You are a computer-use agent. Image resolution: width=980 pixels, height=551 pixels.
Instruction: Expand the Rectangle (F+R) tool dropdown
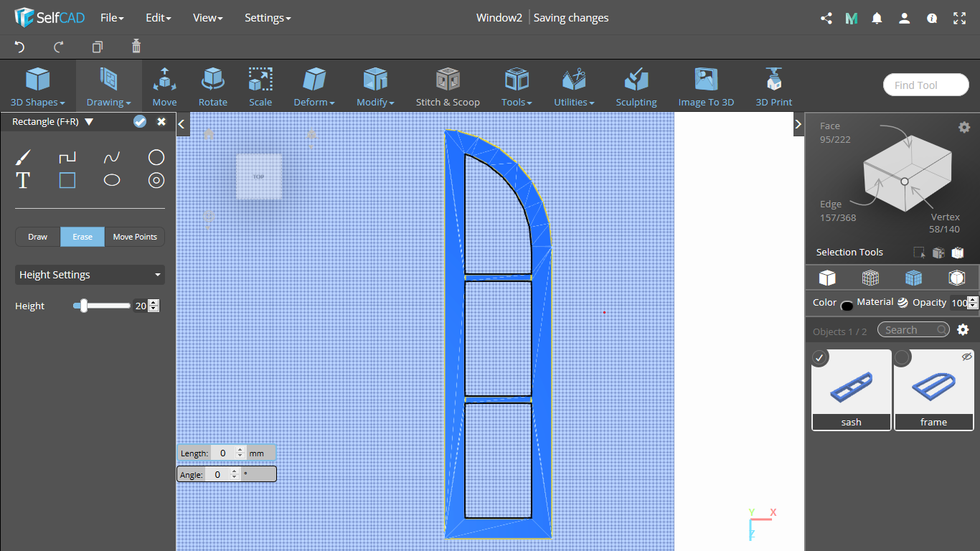(89, 122)
